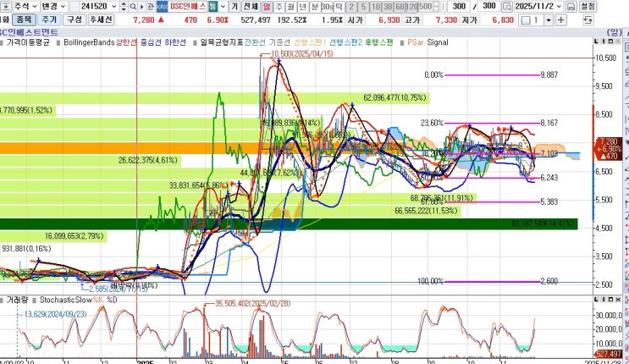The height and width of the screenshot is (364, 629).
Task: Toggle 일목균형지표 indicator marker
Action: 195,42
